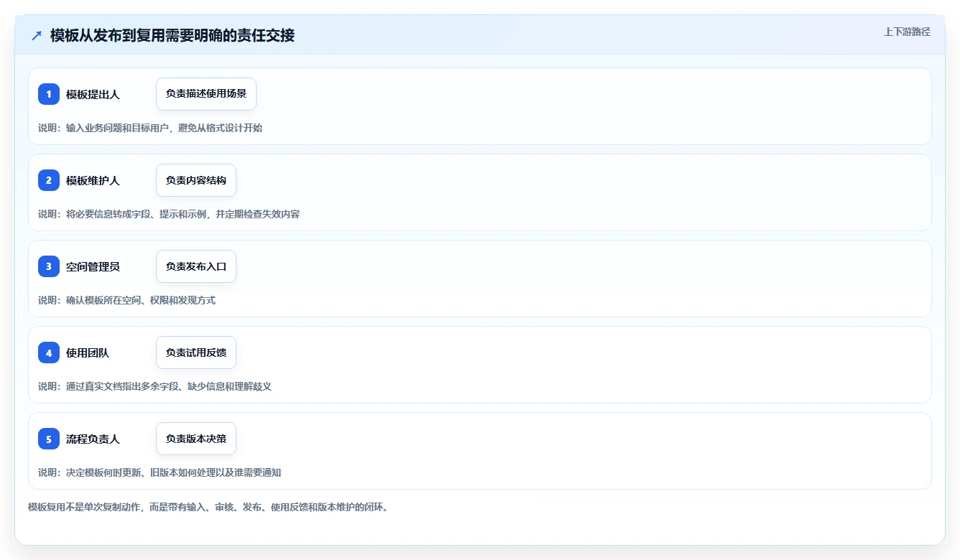Viewport: 960px width, 560px height.
Task: Select the 使用团队 role name
Action: 88,353
